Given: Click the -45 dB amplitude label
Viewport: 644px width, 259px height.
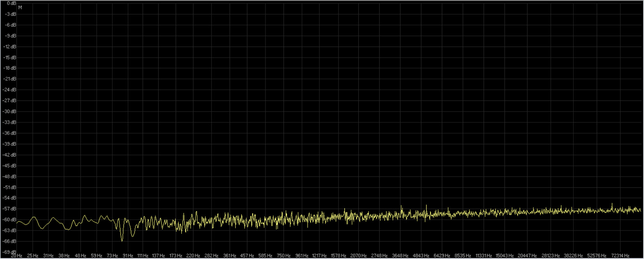Looking at the screenshot, I should point(9,166).
